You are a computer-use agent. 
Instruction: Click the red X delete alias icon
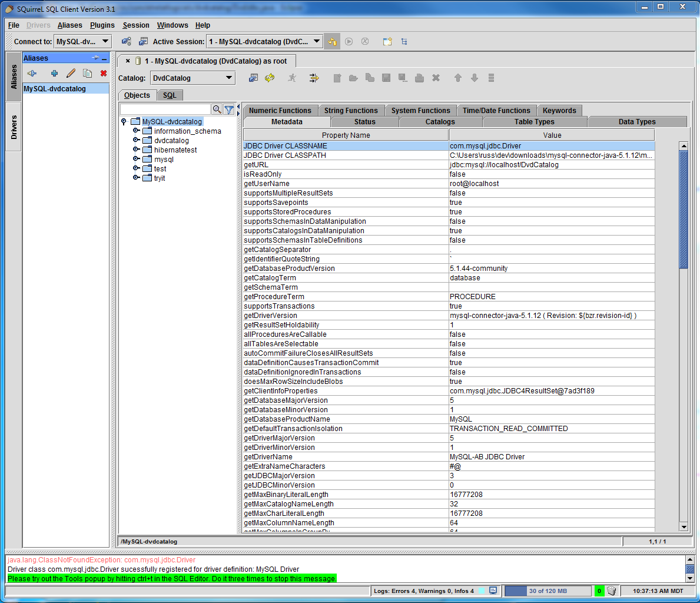(104, 74)
